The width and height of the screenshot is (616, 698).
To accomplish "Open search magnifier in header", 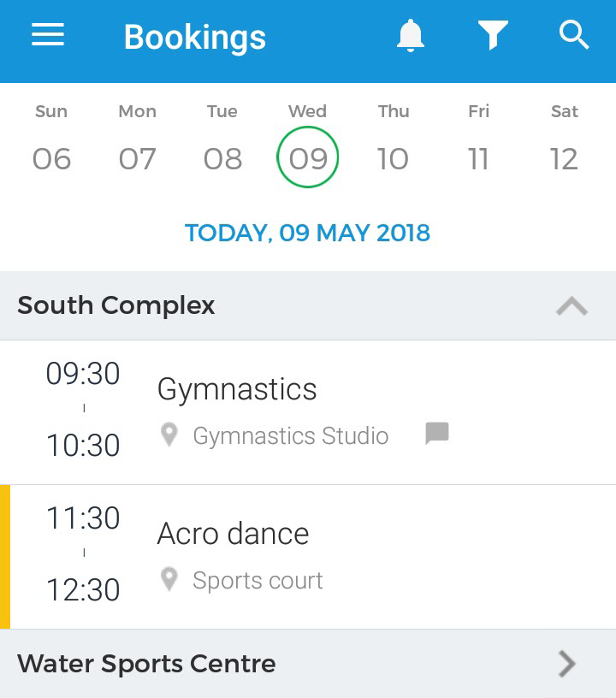I will click(574, 35).
